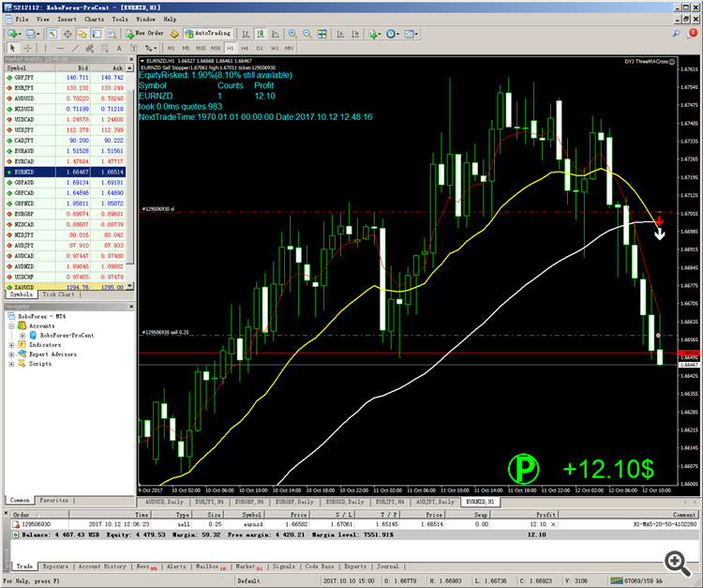
Task: Open the Insert menu
Action: pos(67,20)
